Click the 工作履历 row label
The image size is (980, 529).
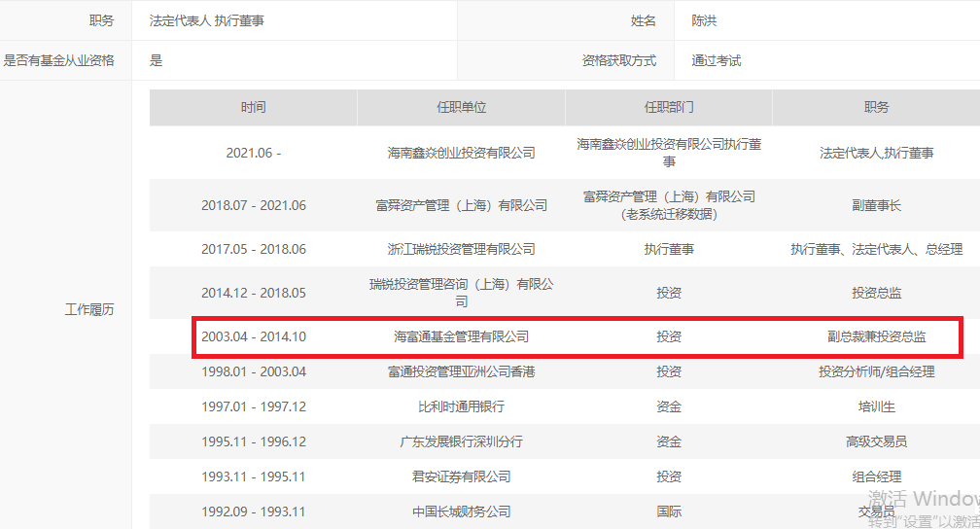pyautogui.click(x=89, y=309)
